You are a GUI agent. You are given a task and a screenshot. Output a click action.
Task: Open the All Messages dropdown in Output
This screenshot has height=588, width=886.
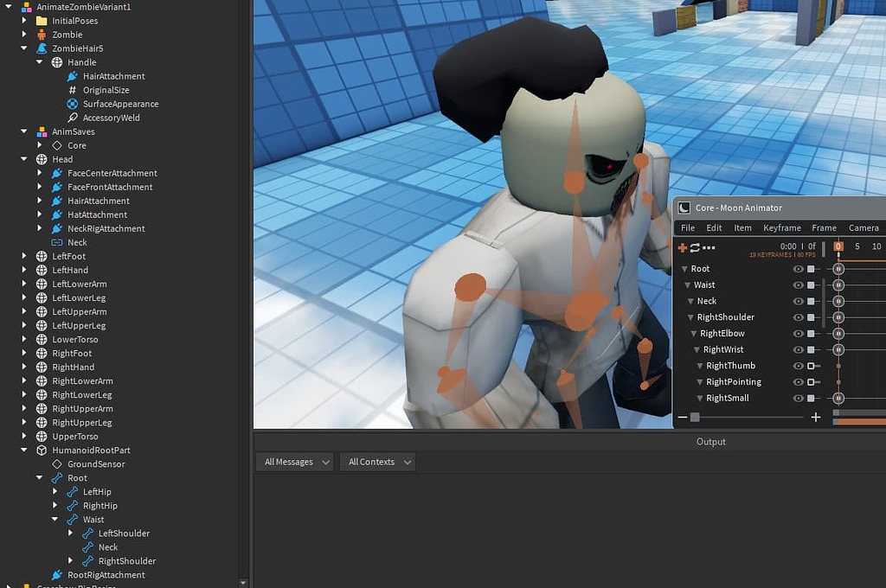294,462
